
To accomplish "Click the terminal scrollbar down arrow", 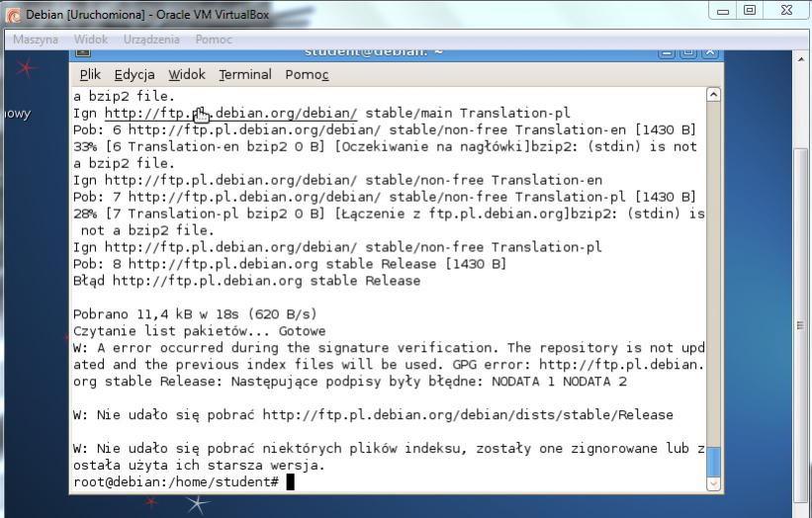I will [x=714, y=483].
